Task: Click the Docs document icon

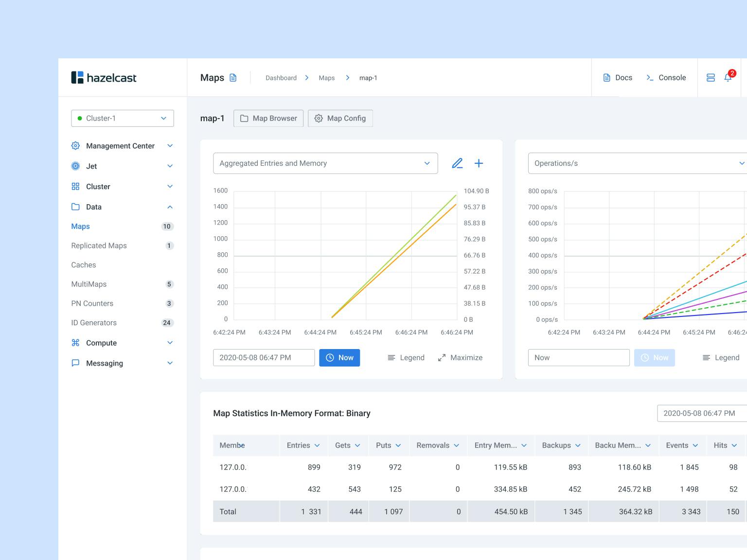Action: 606,78
